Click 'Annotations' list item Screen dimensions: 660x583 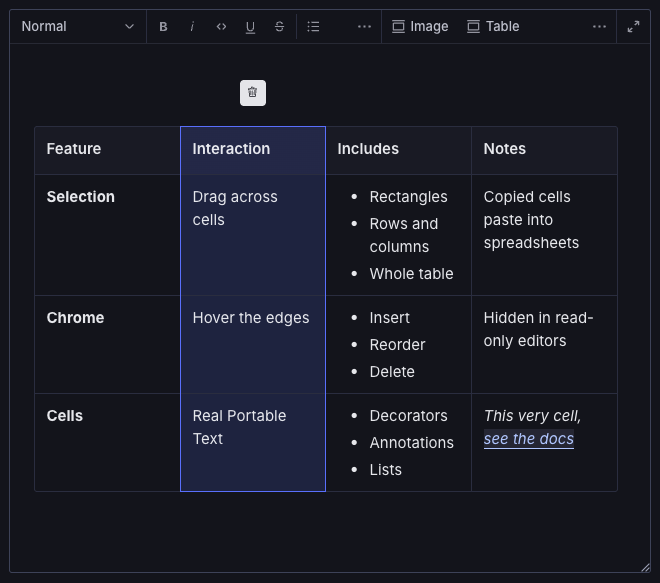(x=411, y=443)
